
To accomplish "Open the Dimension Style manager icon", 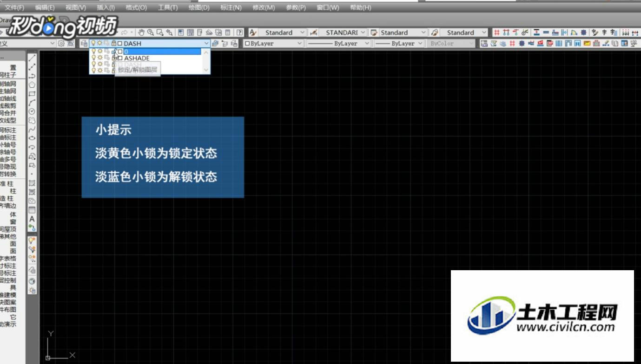I will tap(314, 32).
